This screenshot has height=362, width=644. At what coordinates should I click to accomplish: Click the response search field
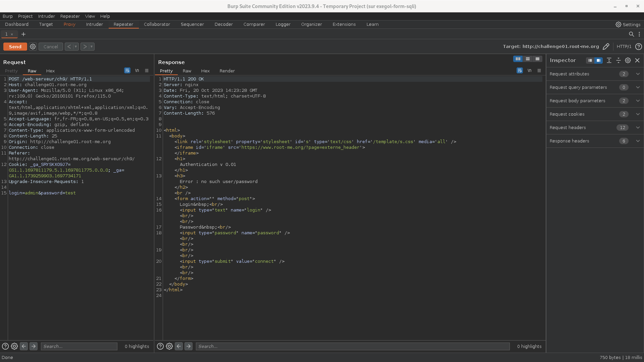pyautogui.click(x=353, y=346)
